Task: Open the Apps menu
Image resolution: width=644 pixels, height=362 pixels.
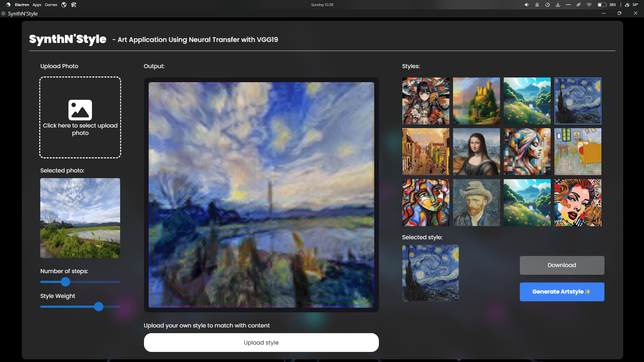Action: (37, 5)
